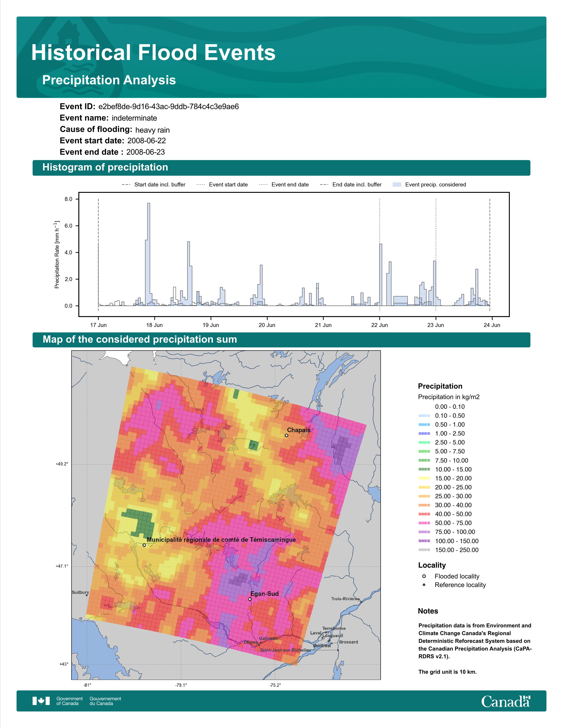Click the Flooded locality legend circle
This screenshot has height=728, width=563.
pyautogui.click(x=424, y=576)
